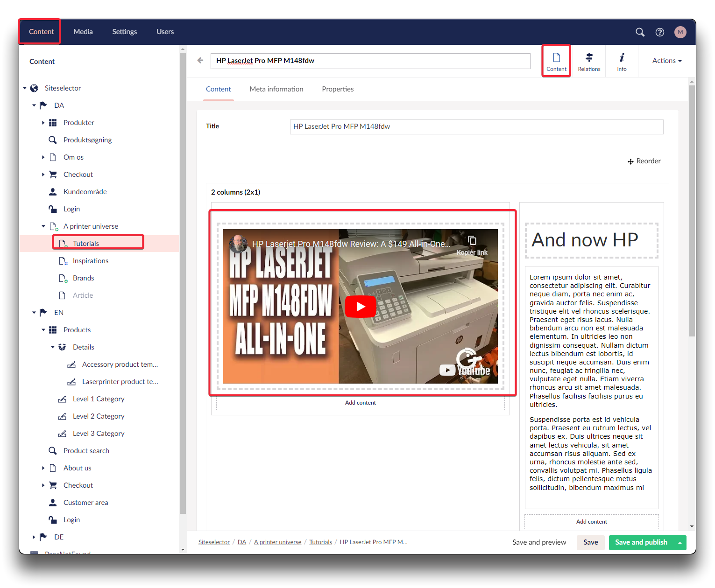
Task: Open Save and publish dropdown arrow
Action: point(680,542)
